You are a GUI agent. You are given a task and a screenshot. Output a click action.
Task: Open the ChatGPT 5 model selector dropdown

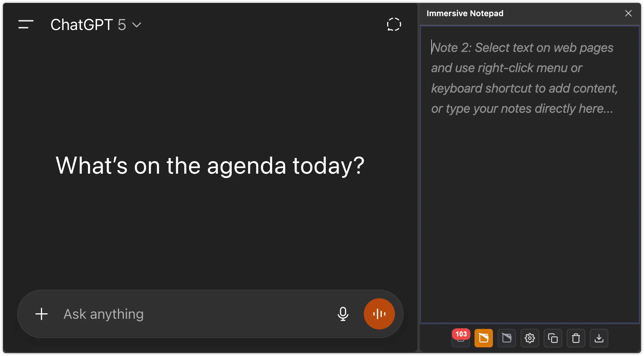(x=95, y=24)
